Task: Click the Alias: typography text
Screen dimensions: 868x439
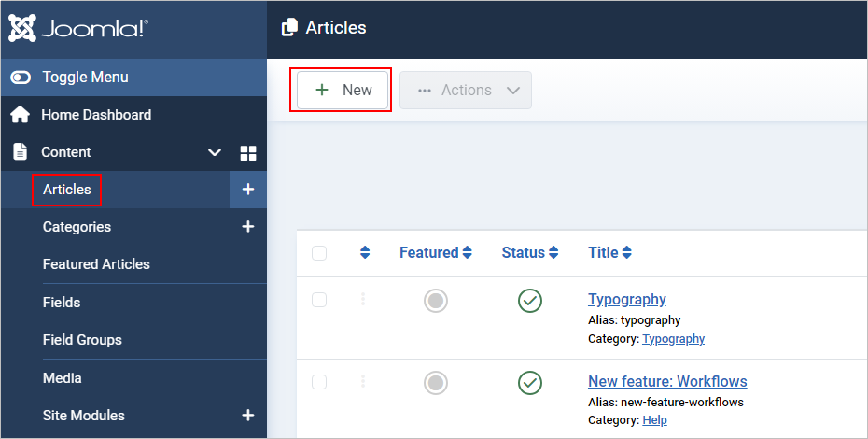Action: click(635, 320)
